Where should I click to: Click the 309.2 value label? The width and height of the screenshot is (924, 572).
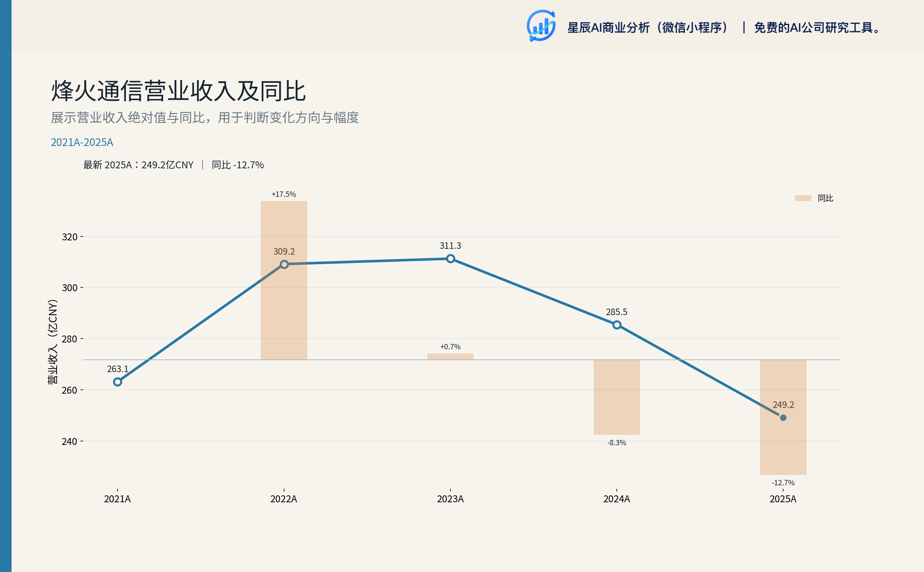[284, 252]
